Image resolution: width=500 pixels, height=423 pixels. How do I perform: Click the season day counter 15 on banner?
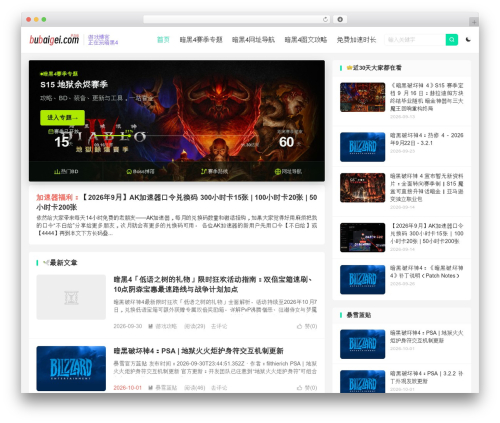62,142
